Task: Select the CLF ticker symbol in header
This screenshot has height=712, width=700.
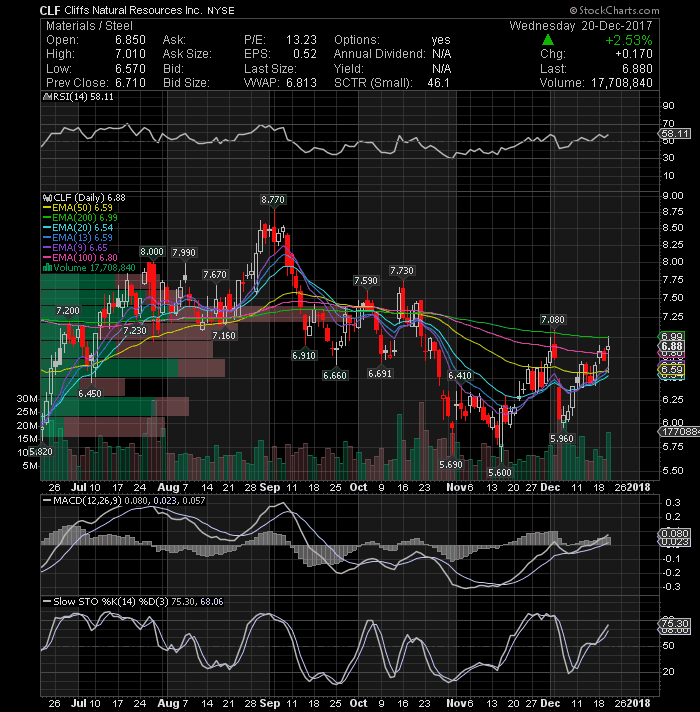Action: tap(50, 10)
